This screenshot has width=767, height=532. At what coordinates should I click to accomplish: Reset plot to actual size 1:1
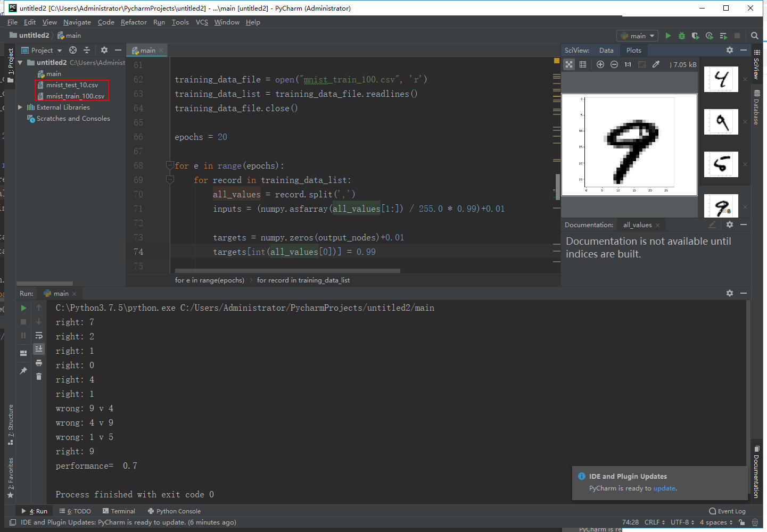(x=628, y=64)
